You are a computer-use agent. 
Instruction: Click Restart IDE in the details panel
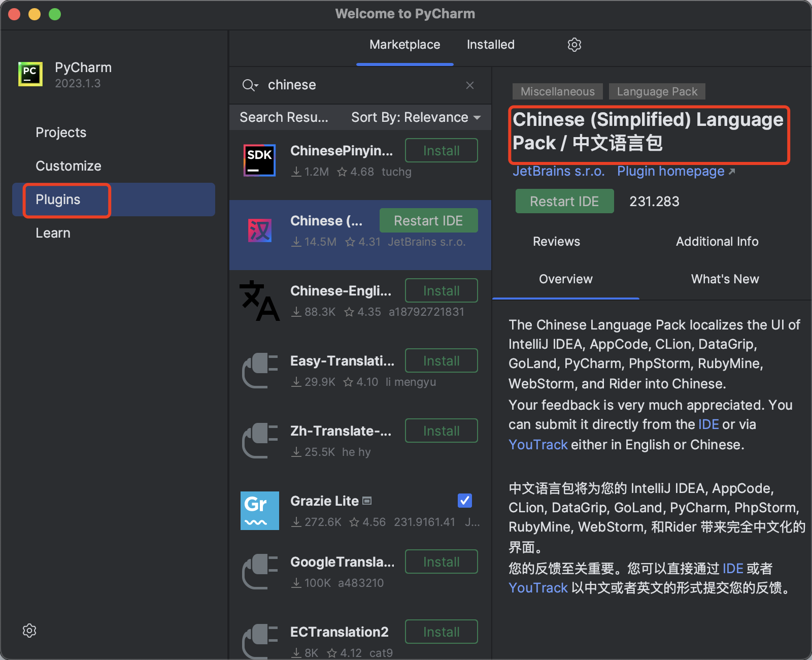[x=564, y=201]
